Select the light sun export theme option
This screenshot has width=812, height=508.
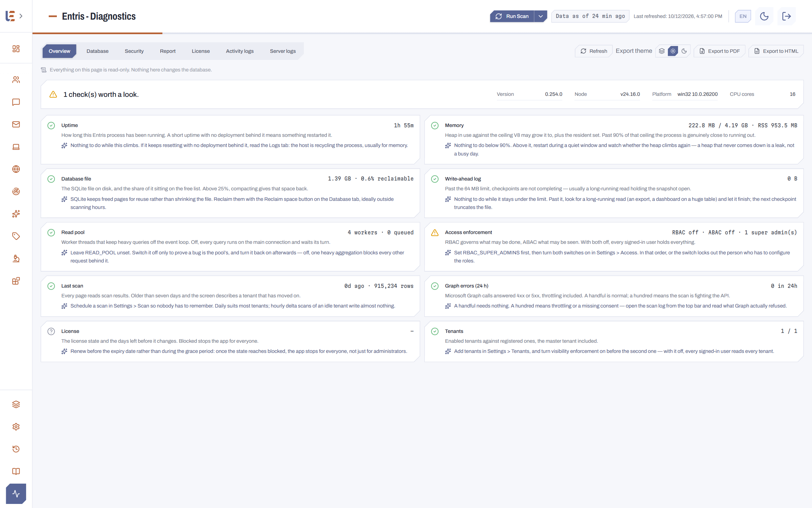pos(673,51)
